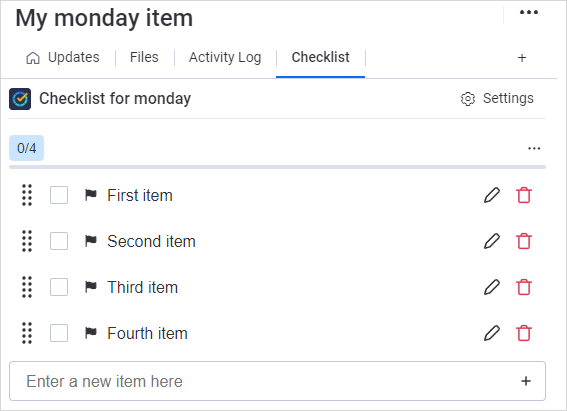Viewport: 567px width, 411px height.
Task: Click pencil icon beside Third item
Action: pyautogui.click(x=492, y=287)
